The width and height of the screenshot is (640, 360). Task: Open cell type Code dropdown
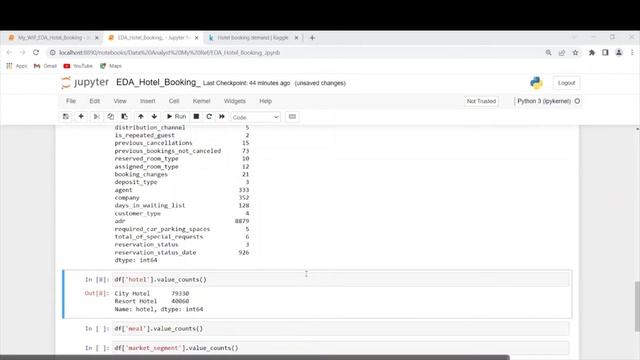point(256,117)
